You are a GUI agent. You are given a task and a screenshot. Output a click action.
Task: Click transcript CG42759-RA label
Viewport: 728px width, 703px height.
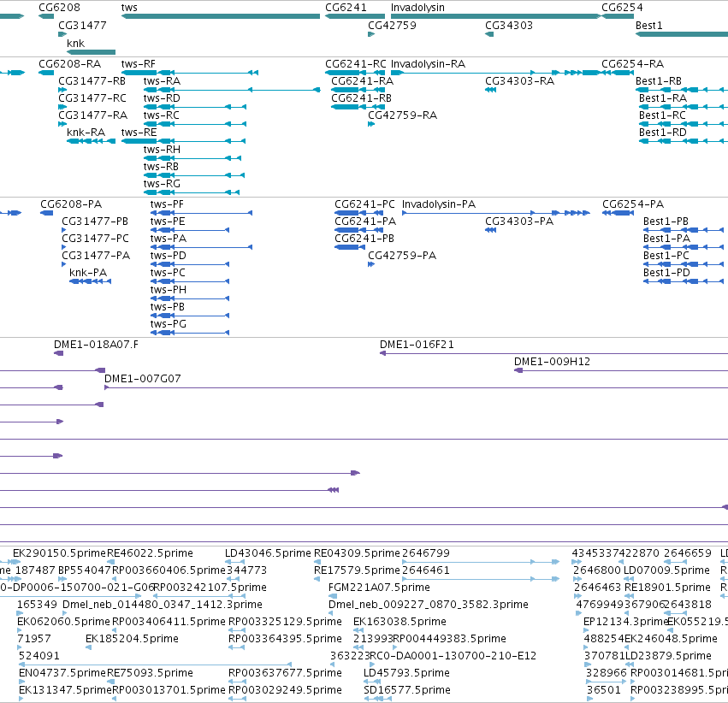402,115
